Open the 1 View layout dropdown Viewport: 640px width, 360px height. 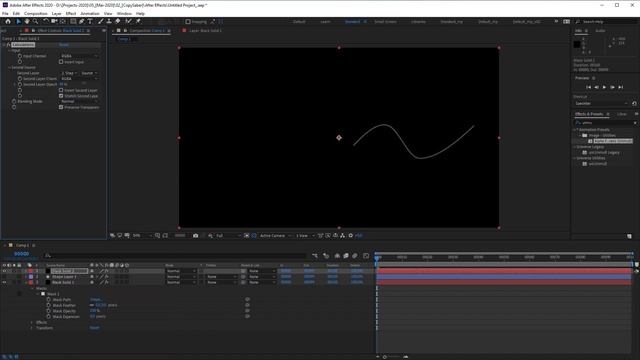[x=305, y=236]
